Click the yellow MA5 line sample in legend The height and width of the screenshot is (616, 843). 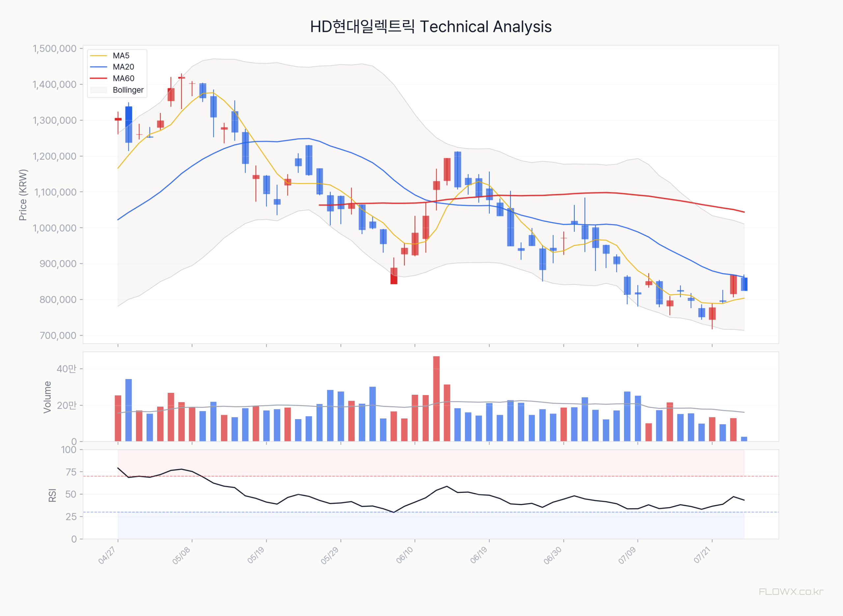pyautogui.click(x=98, y=56)
